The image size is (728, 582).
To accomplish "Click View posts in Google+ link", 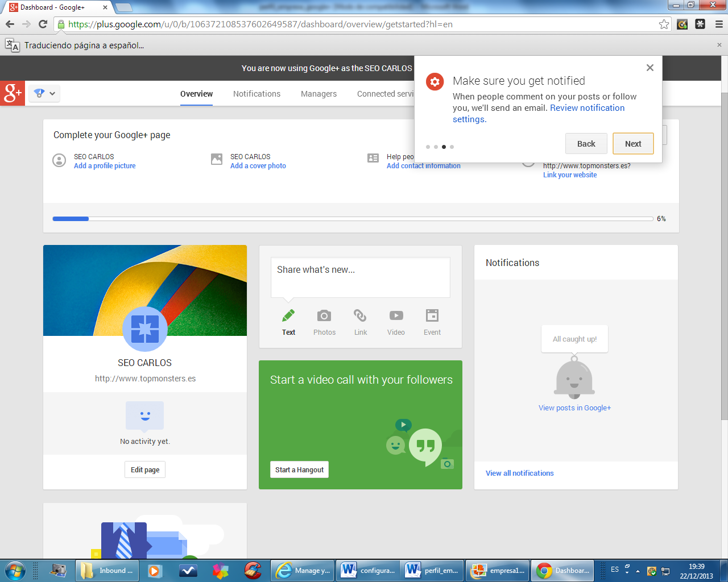I will [574, 408].
